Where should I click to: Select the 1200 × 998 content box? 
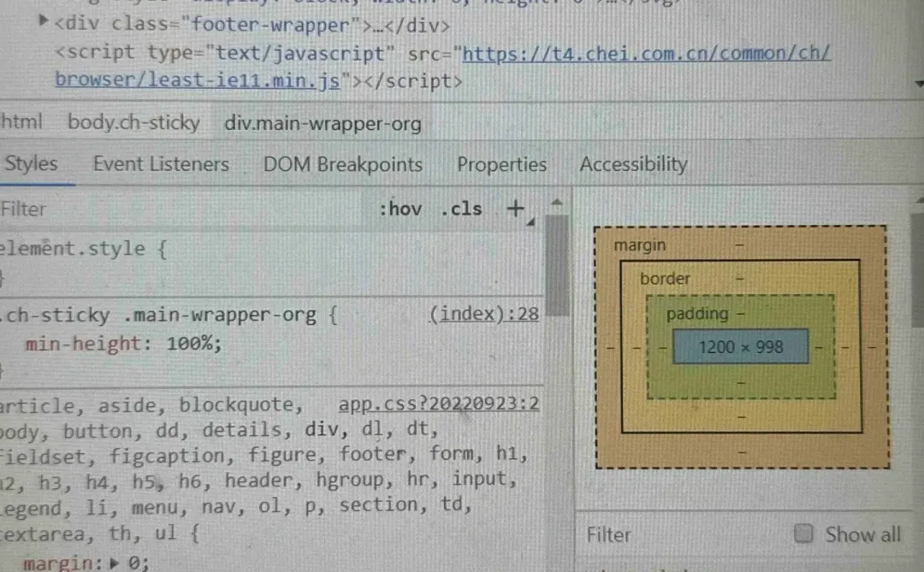(x=741, y=346)
